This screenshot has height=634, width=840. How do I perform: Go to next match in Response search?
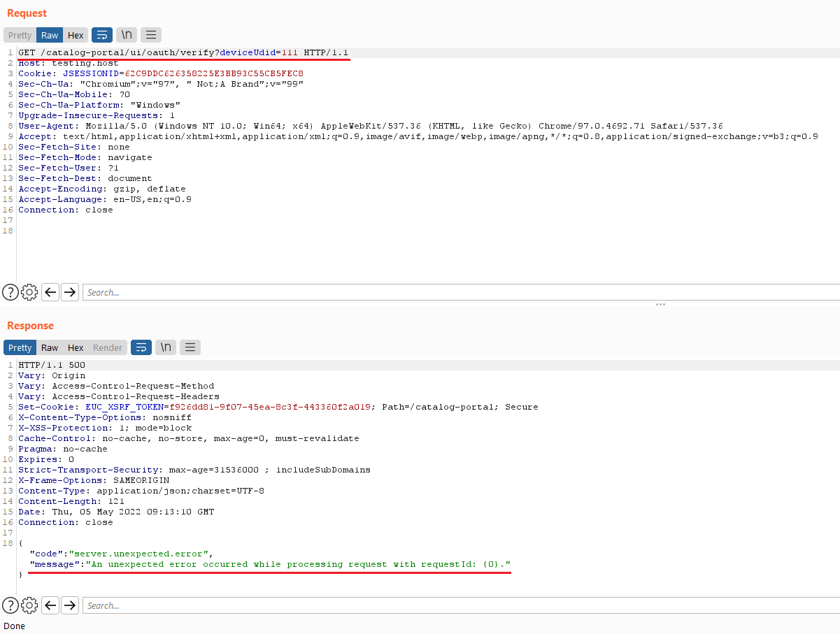coord(70,605)
